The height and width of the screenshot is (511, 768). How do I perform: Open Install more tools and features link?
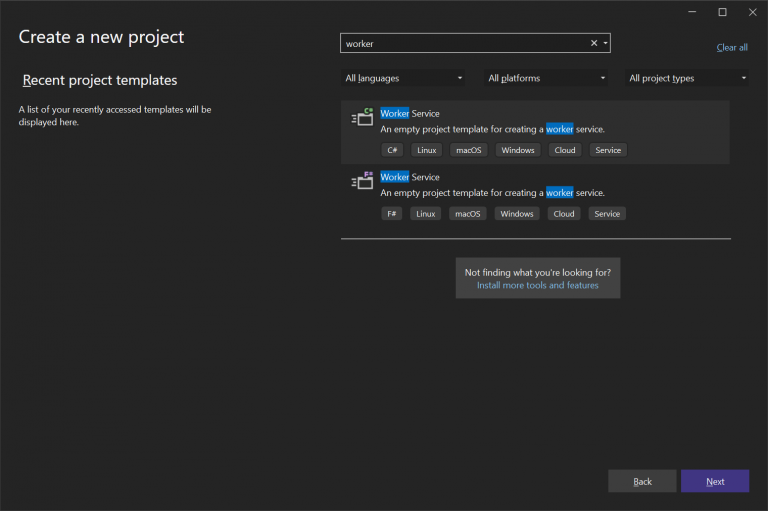538,285
